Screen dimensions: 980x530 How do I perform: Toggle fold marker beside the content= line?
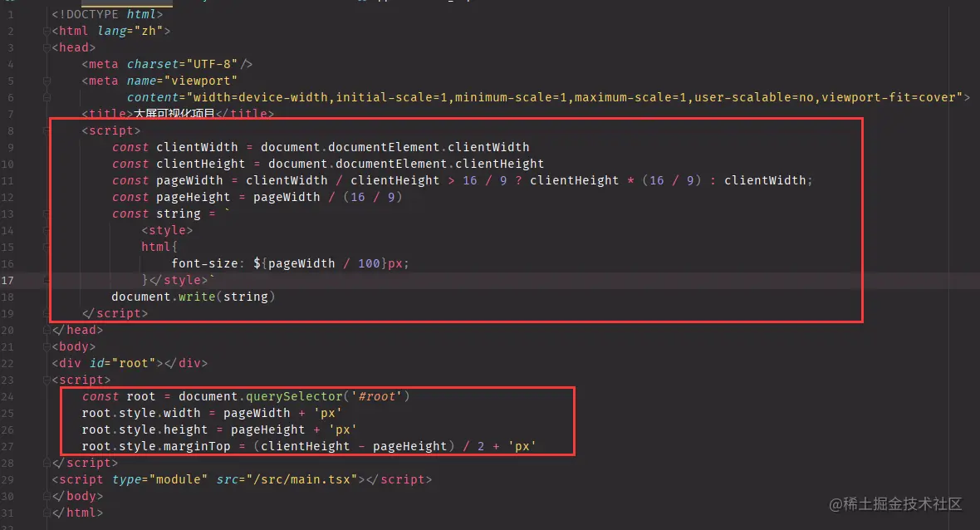tap(47, 97)
